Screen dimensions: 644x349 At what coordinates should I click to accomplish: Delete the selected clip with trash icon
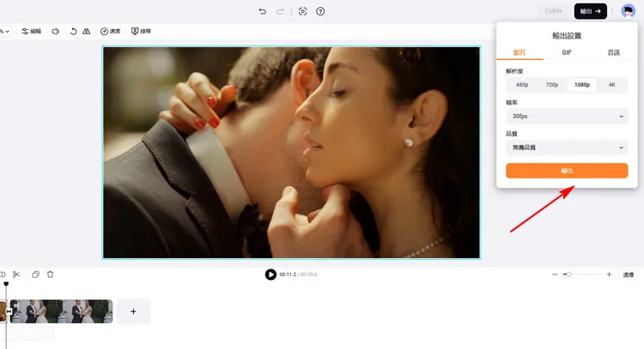(x=50, y=274)
